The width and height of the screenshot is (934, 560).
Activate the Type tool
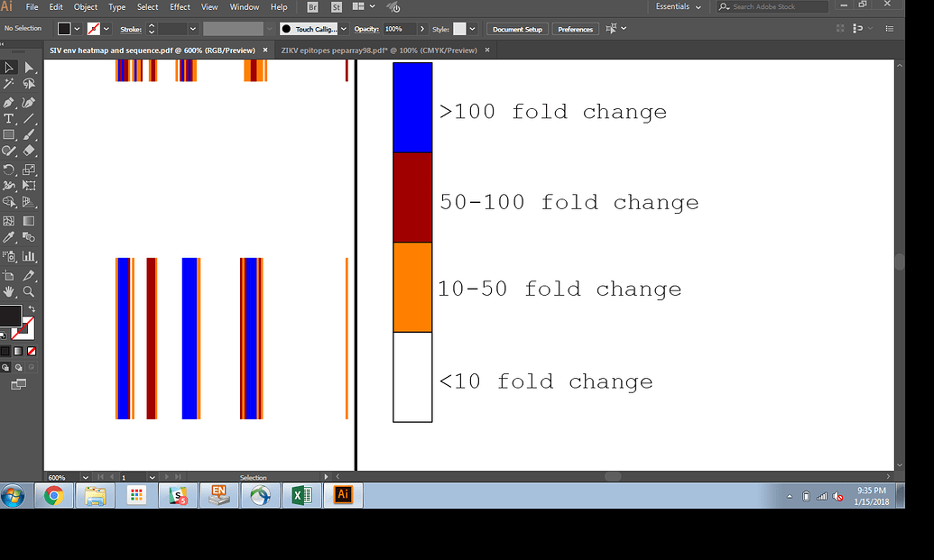[x=10, y=116]
